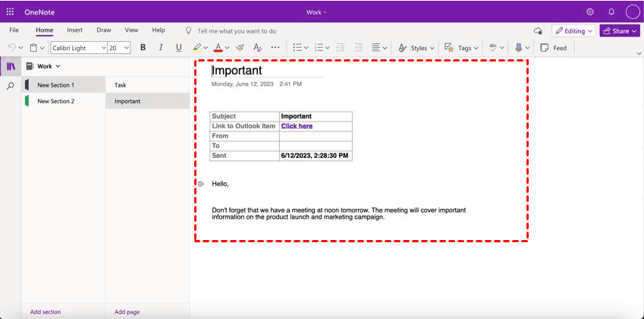Toggle the notebooks navigation pane icon
644x319 pixels.
[x=11, y=67]
